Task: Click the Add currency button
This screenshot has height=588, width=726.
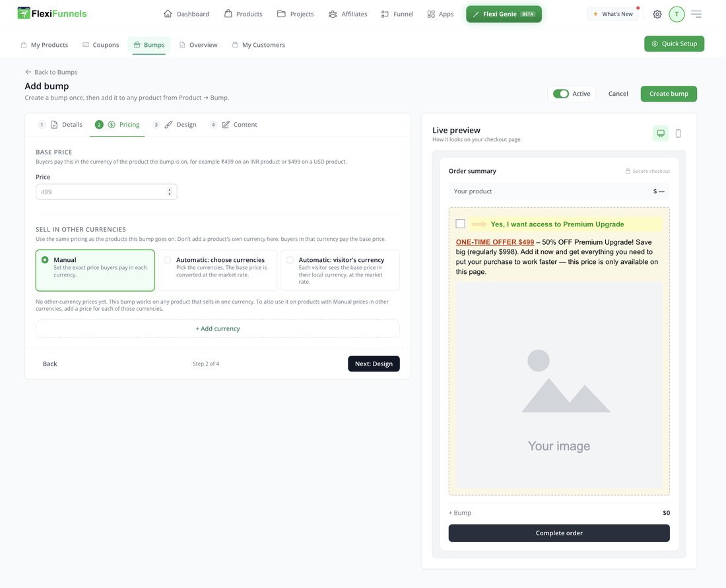Action: click(218, 328)
